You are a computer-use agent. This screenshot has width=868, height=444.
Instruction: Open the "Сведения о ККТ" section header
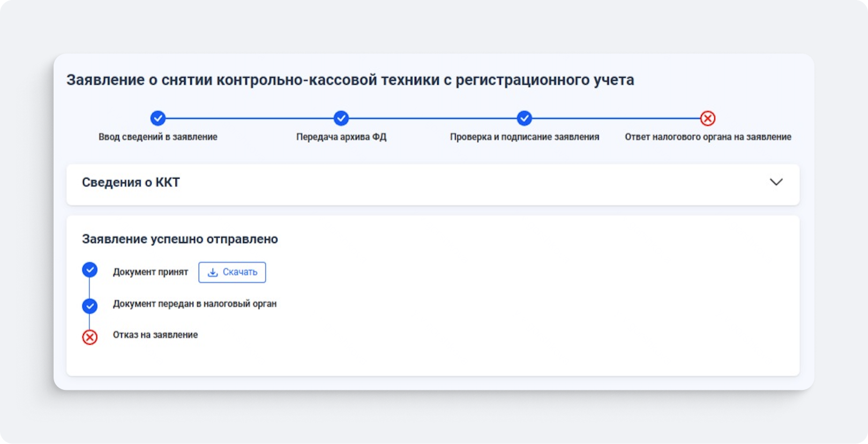coord(131,183)
